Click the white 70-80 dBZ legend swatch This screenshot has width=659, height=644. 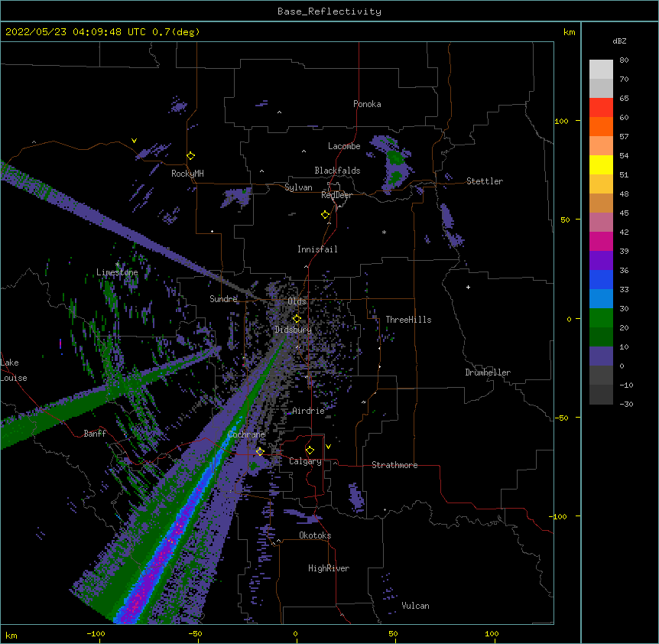[601, 70]
